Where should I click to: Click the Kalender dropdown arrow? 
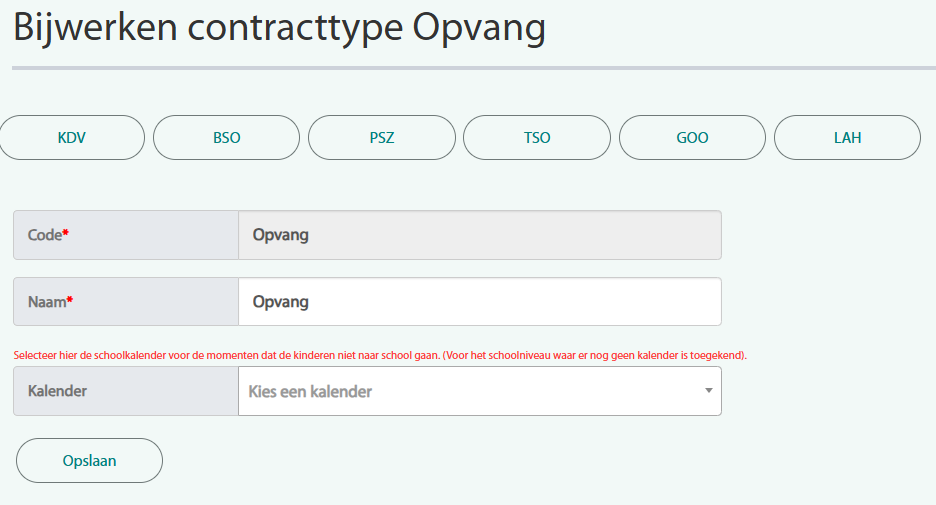tap(708, 391)
